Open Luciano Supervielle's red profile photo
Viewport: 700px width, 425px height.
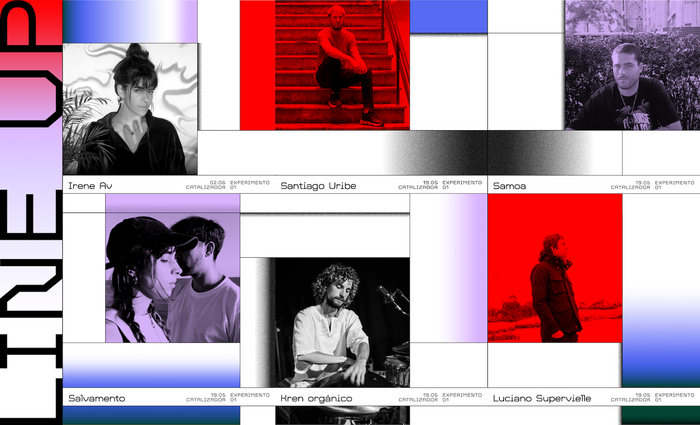click(x=554, y=268)
